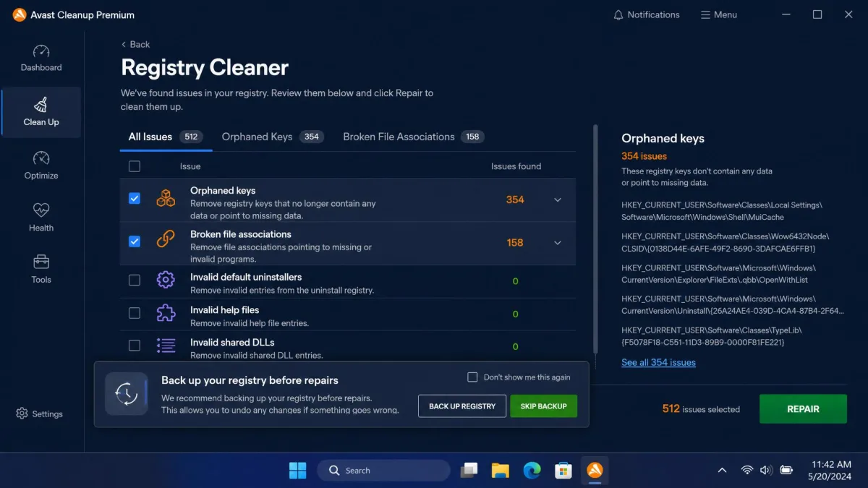Expand Broken file associations row chevron
Screen dimensions: 868x488
coord(558,243)
